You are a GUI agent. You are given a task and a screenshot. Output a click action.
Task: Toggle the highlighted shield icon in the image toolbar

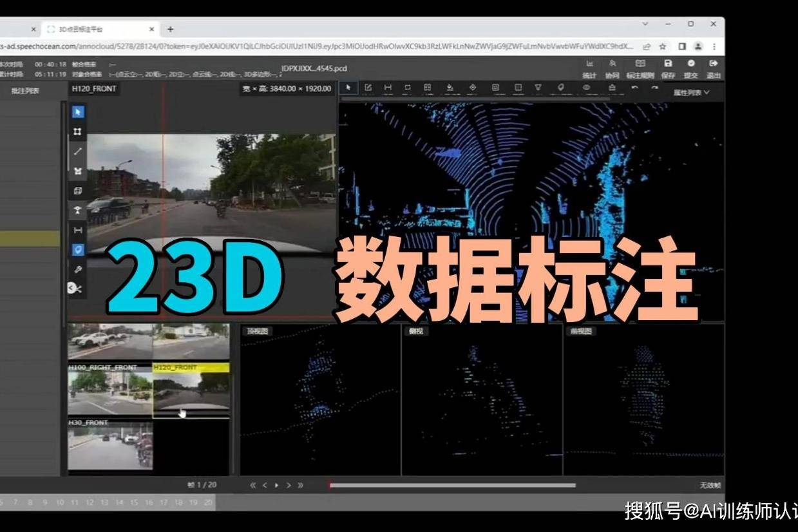78,249
